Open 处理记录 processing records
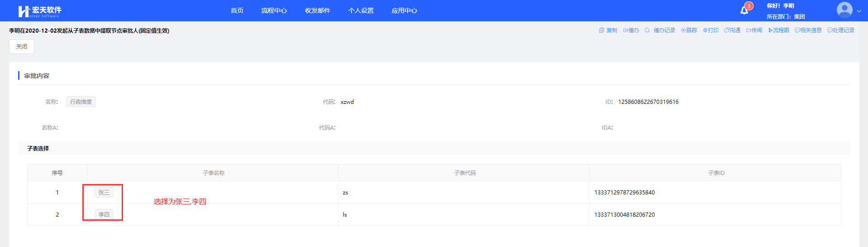This screenshot has height=247, width=868. pos(841,30)
